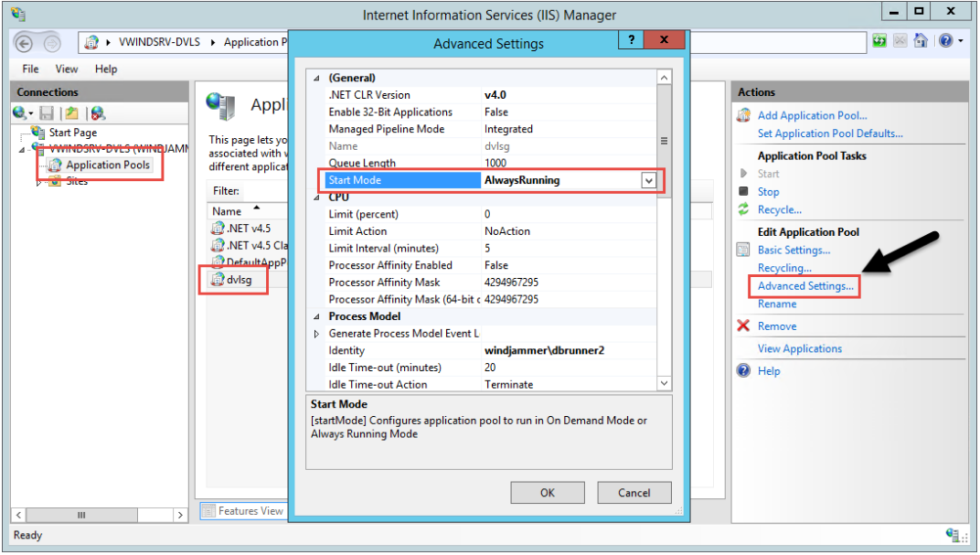Select the dvlsg application pool
The width and height of the screenshot is (980, 555).
click(239, 280)
